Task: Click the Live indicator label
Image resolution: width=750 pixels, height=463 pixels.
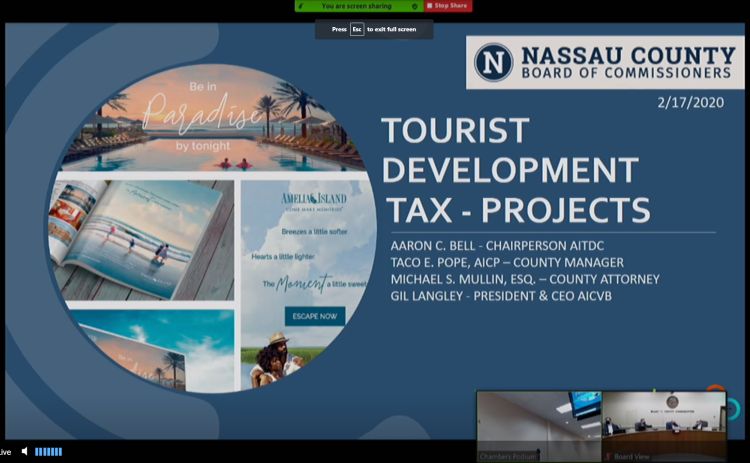Action: (x=5, y=452)
